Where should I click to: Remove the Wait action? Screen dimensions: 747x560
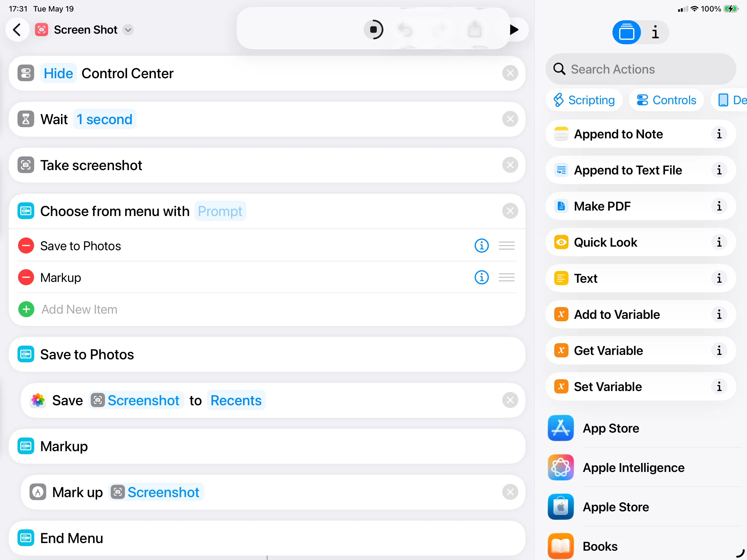510,119
